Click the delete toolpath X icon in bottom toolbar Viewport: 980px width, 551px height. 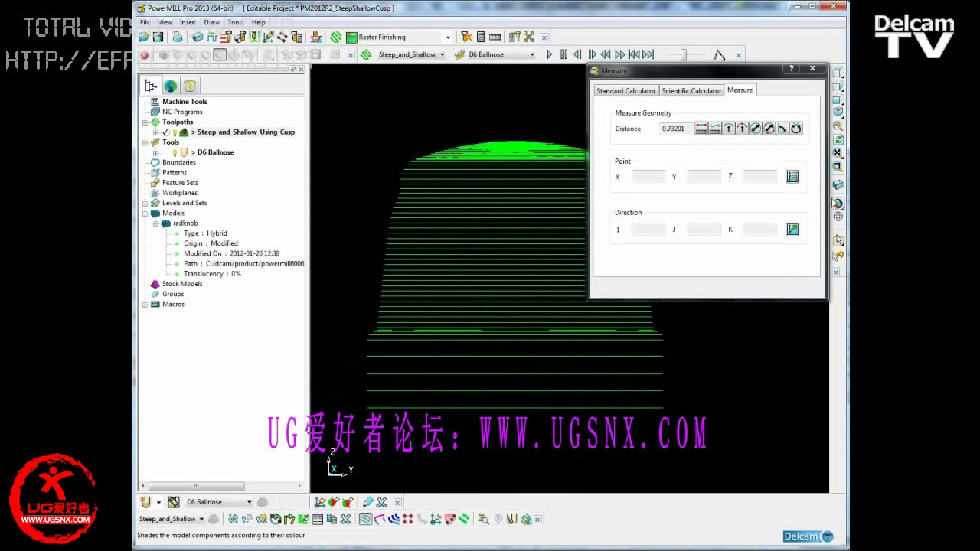(x=345, y=519)
